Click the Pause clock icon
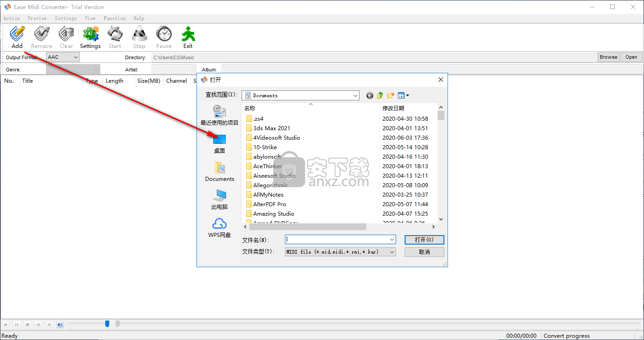This screenshot has width=644, height=340. coord(164,37)
